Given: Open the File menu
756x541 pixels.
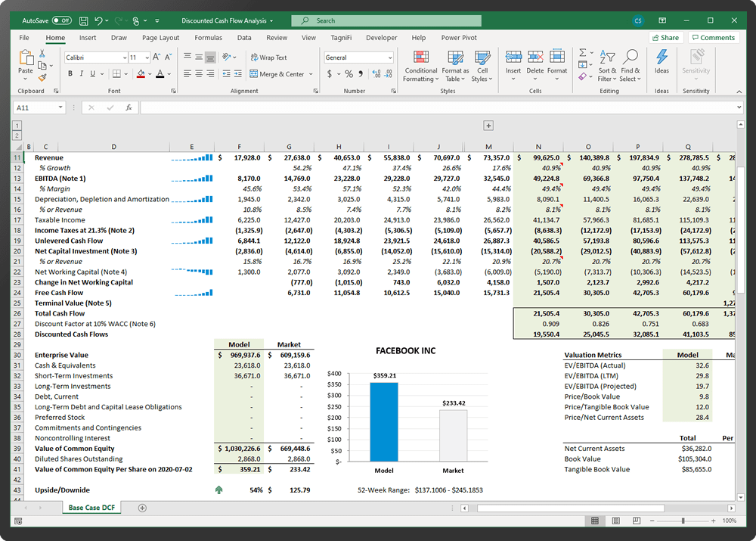Looking at the screenshot, I should click(x=24, y=38).
